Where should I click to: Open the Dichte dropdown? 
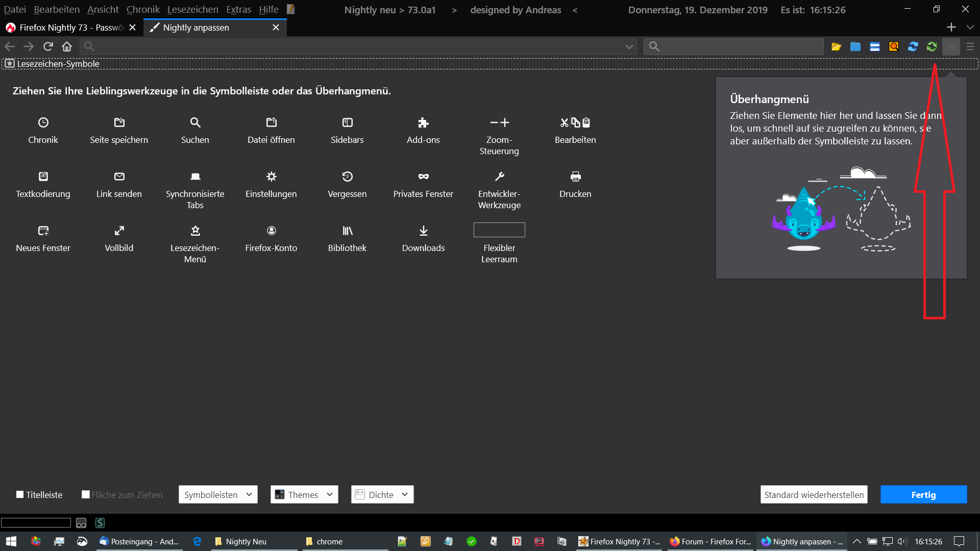pos(382,494)
